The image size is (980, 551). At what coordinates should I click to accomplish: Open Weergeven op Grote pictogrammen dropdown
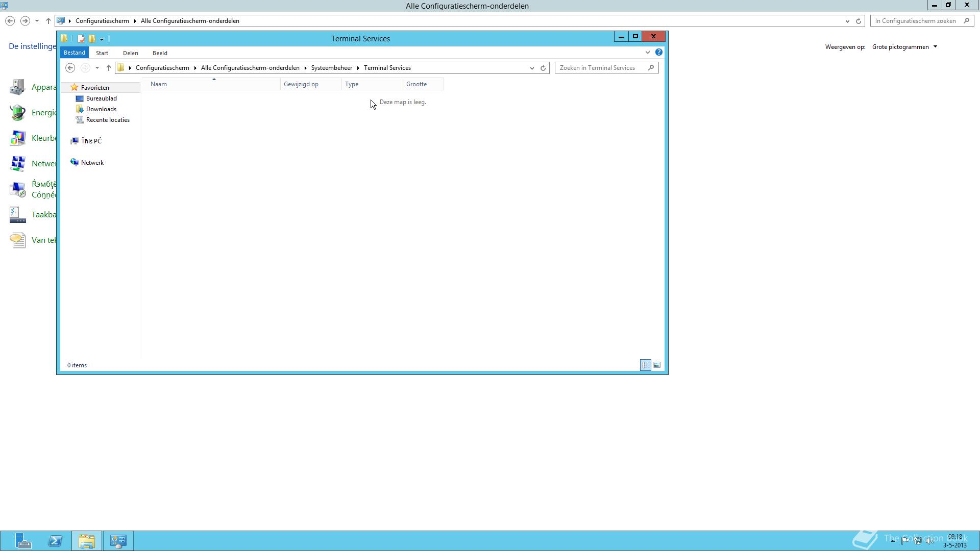[x=904, y=47]
